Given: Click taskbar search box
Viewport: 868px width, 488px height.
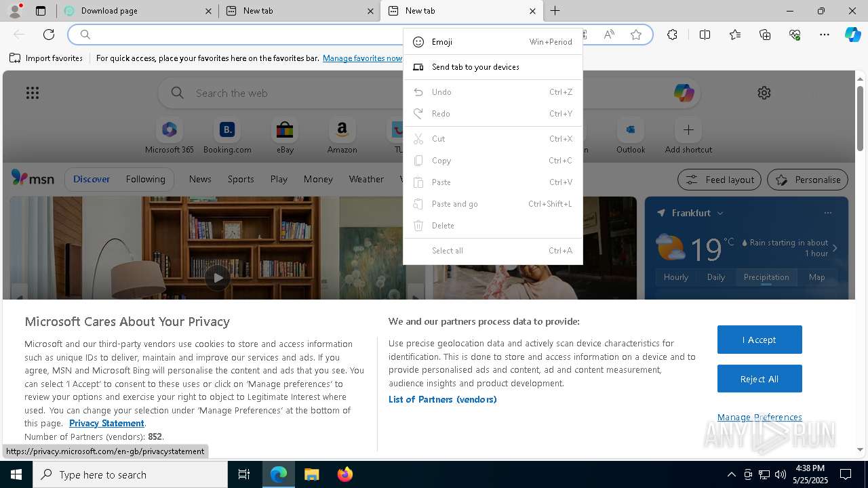Looking at the screenshot, I should pos(130,474).
